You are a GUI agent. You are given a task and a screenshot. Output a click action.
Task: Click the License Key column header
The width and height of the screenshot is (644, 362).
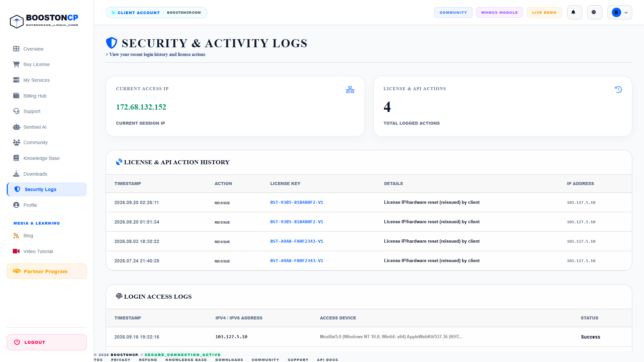(285, 184)
